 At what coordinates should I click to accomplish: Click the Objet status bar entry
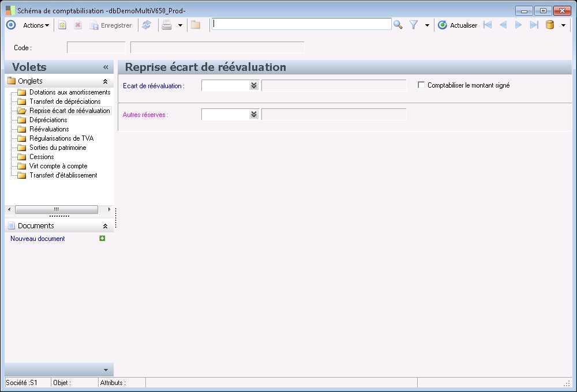[62, 383]
